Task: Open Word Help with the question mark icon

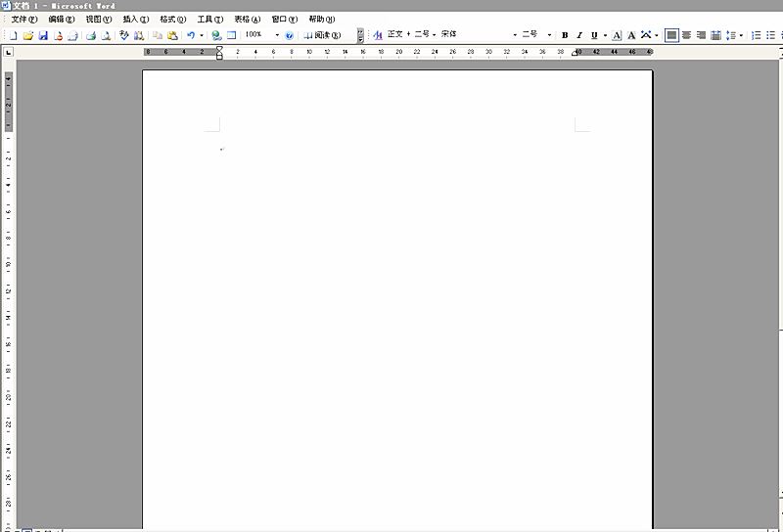Action: point(289,35)
